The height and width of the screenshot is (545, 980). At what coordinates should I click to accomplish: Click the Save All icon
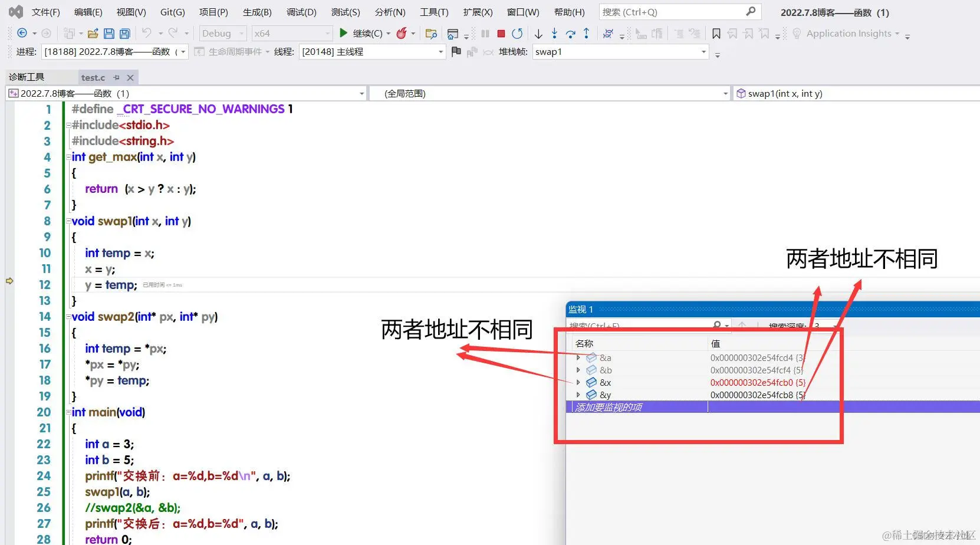[124, 33]
